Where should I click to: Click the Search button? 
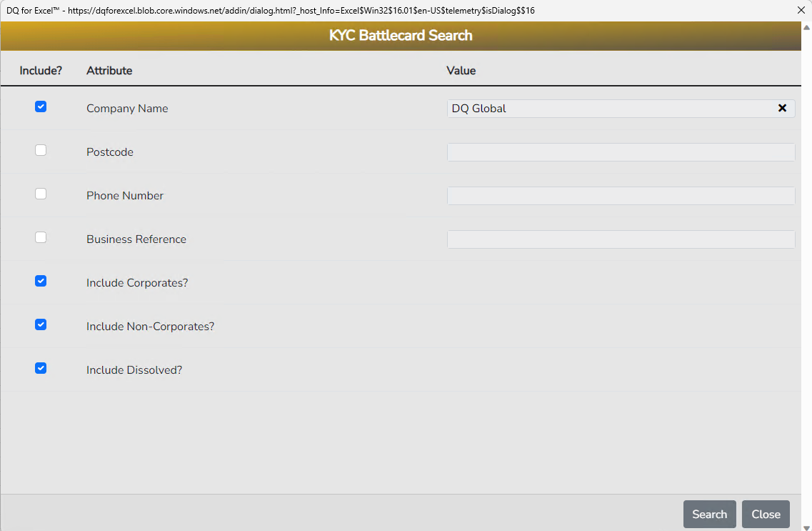pyautogui.click(x=709, y=514)
